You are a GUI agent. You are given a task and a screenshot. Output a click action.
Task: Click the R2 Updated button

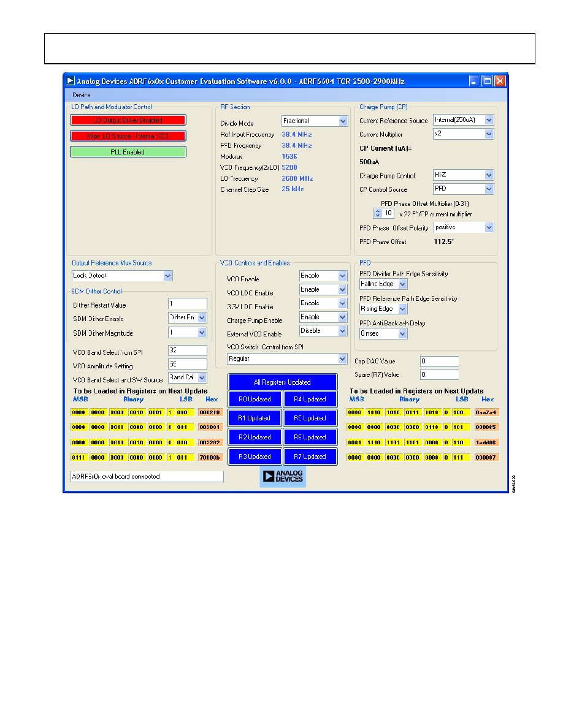pos(255,438)
